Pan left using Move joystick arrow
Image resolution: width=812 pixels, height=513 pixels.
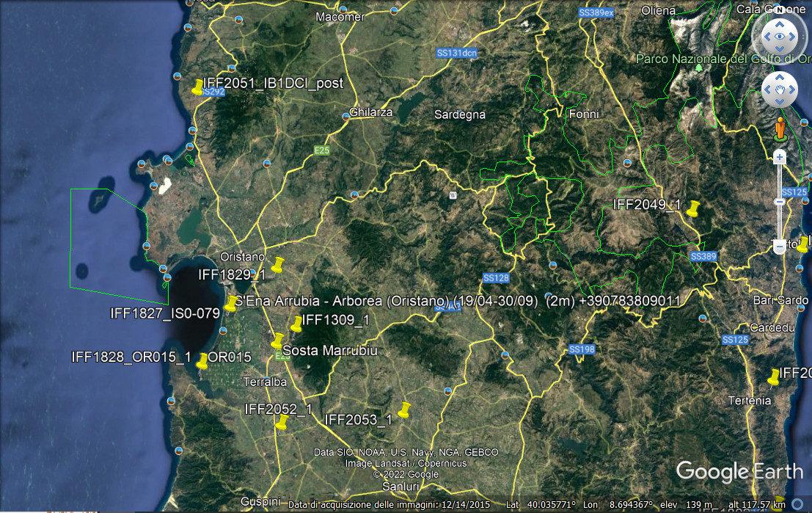pyautogui.click(x=767, y=90)
